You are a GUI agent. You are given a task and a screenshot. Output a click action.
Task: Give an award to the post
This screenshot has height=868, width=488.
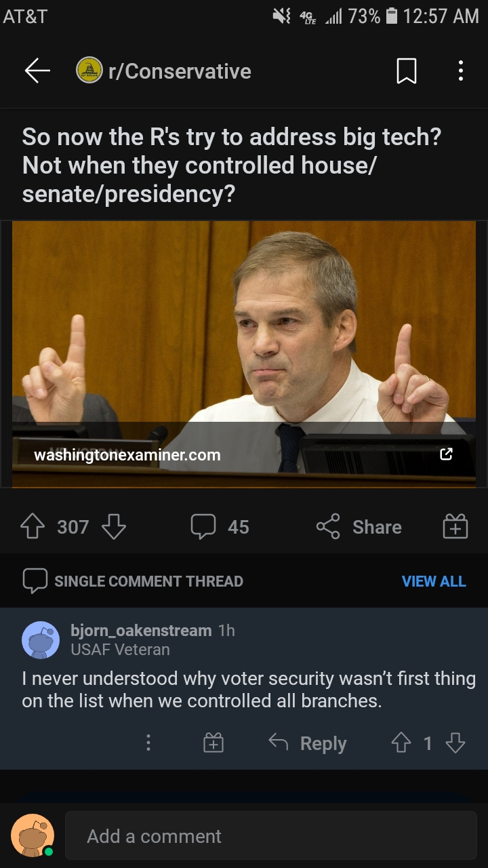[x=455, y=527]
